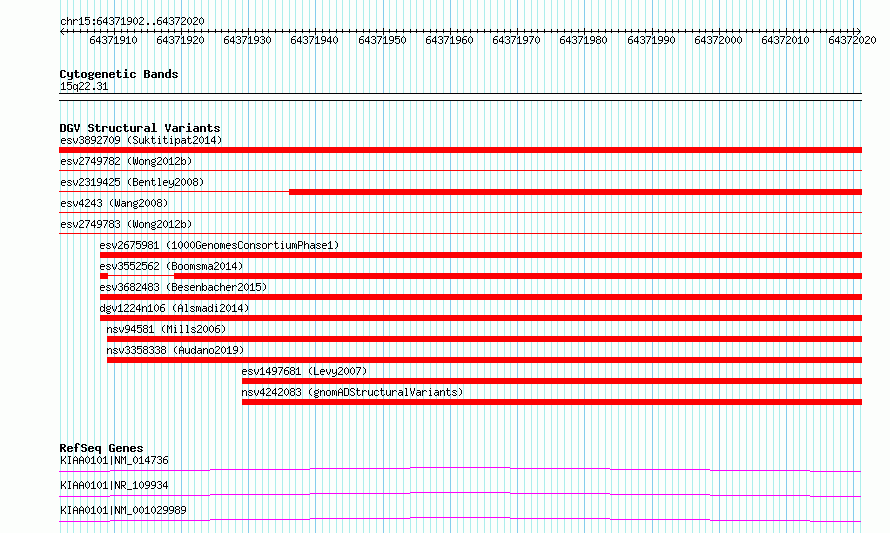Click ruler position 64371970

[516, 40]
